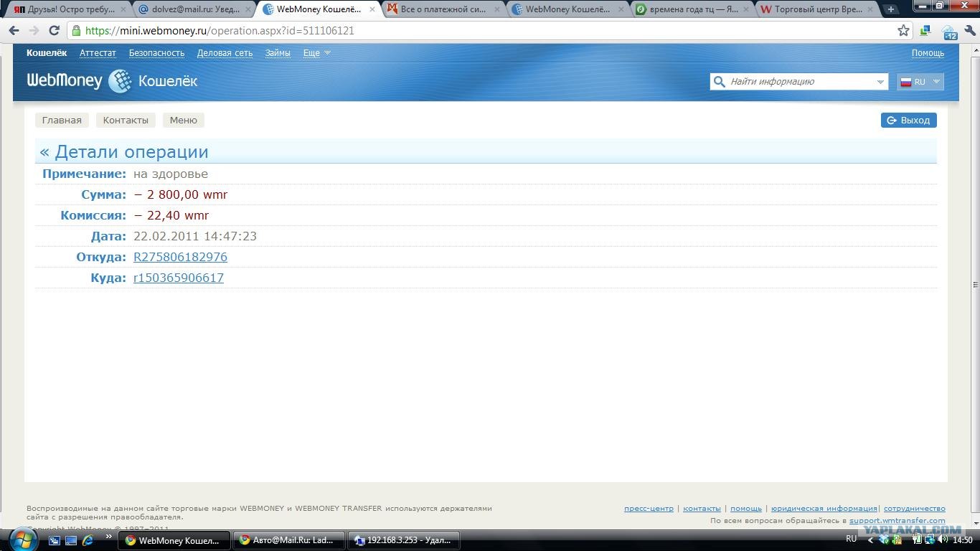Image resolution: width=980 pixels, height=551 pixels.
Task: Bookmark this page with the star icon
Action: click(x=903, y=31)
